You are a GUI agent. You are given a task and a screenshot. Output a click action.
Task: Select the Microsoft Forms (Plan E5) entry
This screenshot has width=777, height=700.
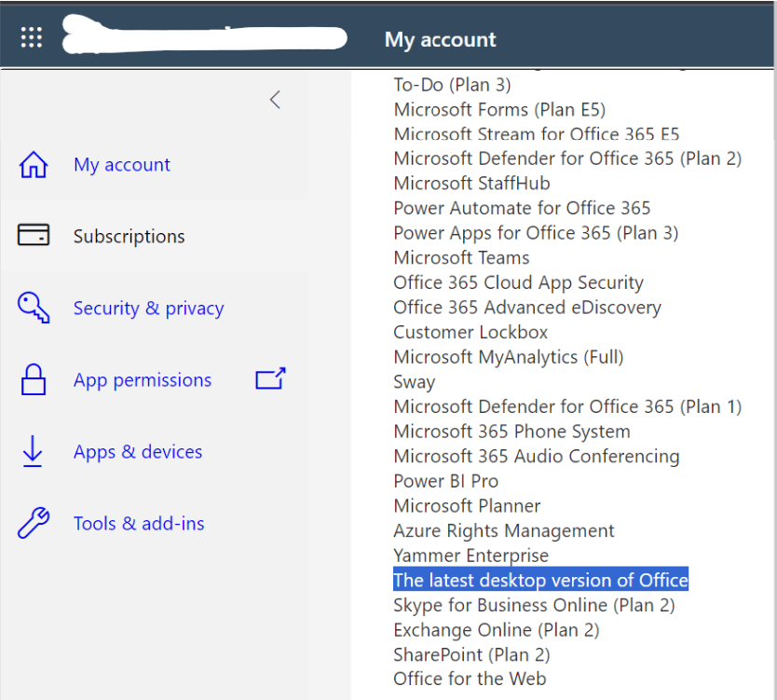pyautogui.click(x=499, y=110)
